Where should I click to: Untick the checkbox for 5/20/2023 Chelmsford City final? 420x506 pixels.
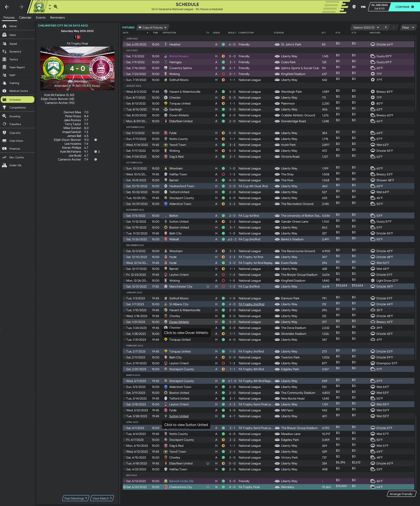tap(124, 487)
